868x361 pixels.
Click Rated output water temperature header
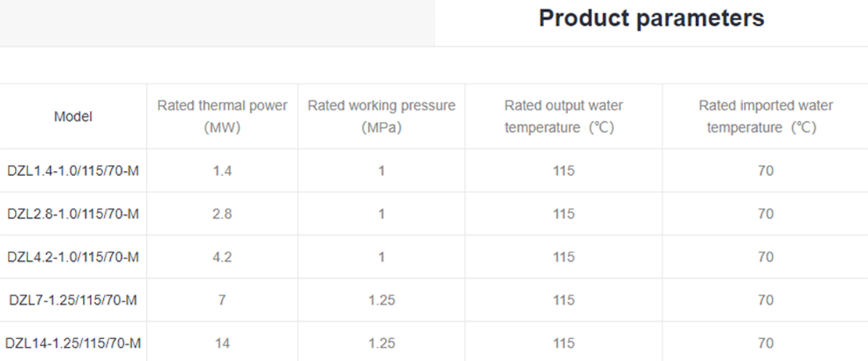click(563, 116)
